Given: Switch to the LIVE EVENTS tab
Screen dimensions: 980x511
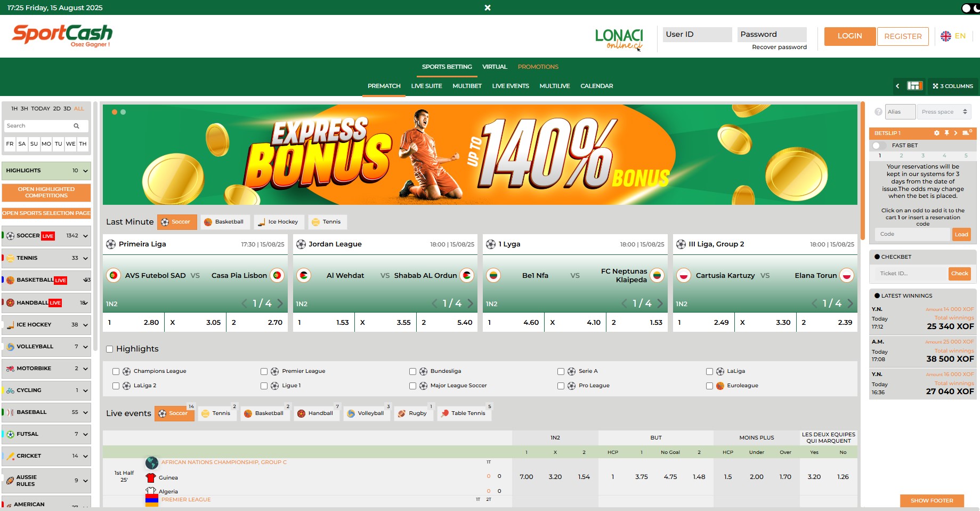Looking at the screenshot, I should (x=510, y=86).
